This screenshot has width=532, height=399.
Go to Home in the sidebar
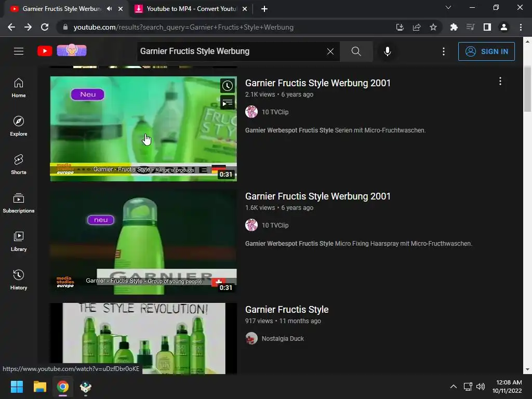coord(19,88)
